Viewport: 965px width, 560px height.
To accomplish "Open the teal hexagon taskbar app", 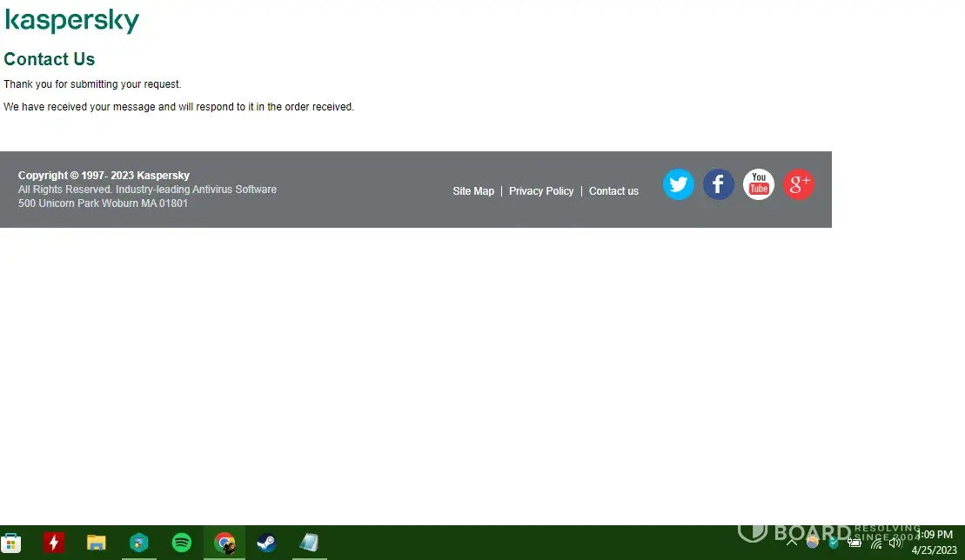I will point(139,543).
